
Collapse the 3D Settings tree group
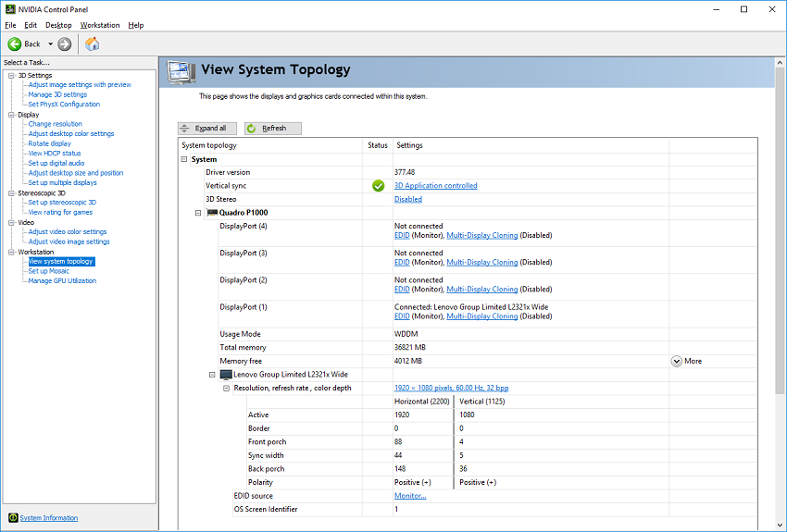click(x=11, y=75)
